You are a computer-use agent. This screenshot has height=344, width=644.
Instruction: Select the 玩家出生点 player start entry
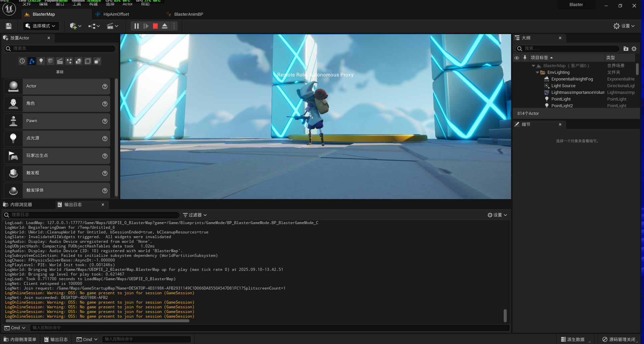click(x=57, y=156)
